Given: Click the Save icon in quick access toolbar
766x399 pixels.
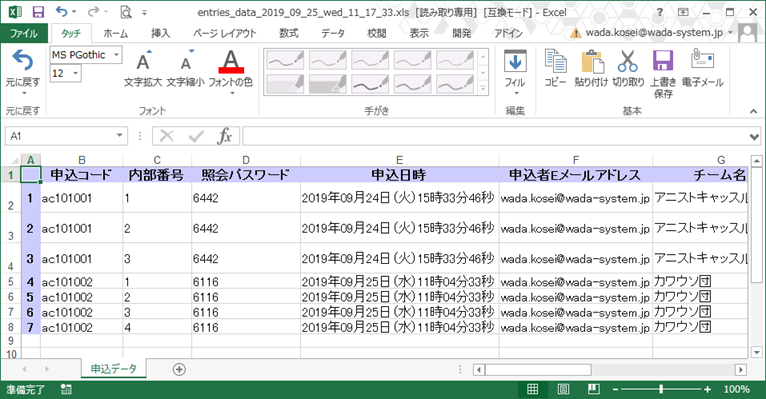Looking at the screenshot, I should [x=38, y=12].
